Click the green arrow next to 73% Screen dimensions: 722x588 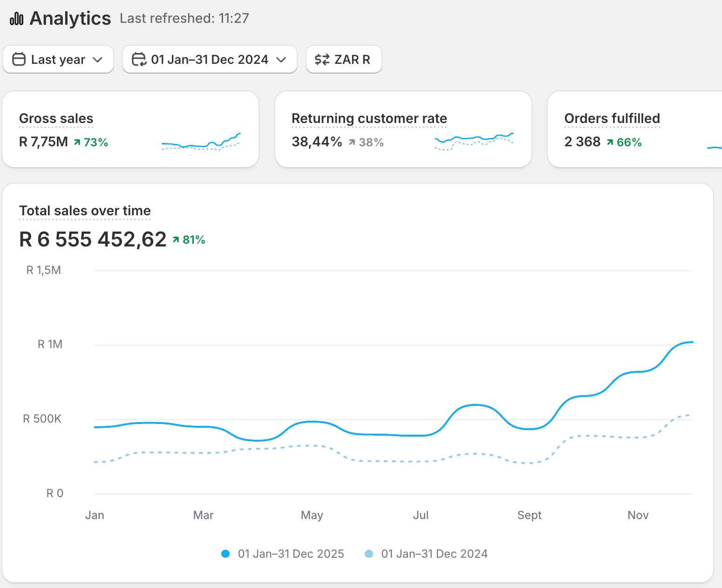(x=77, y=142)
